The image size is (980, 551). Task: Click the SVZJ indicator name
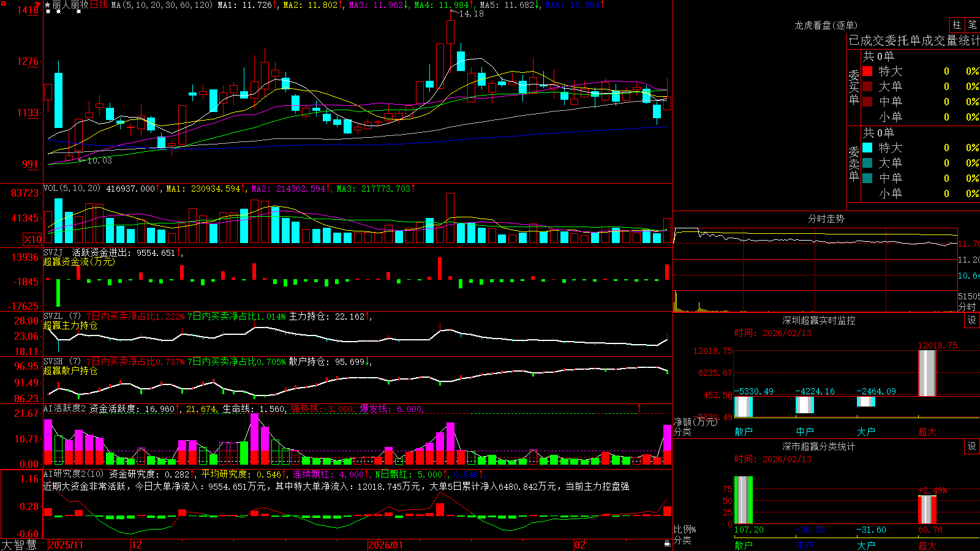(x=53, y=252)
